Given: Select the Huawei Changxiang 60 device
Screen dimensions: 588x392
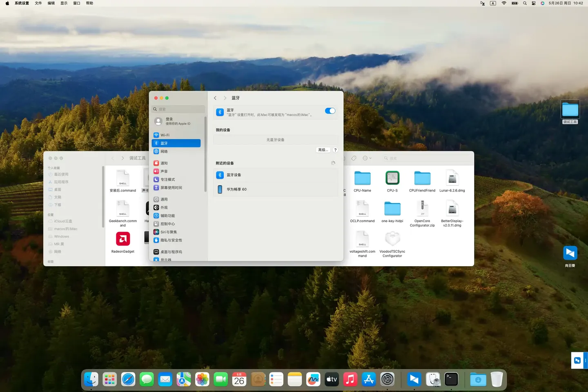Looking at the screenshot, I should (x=236, y=189).
